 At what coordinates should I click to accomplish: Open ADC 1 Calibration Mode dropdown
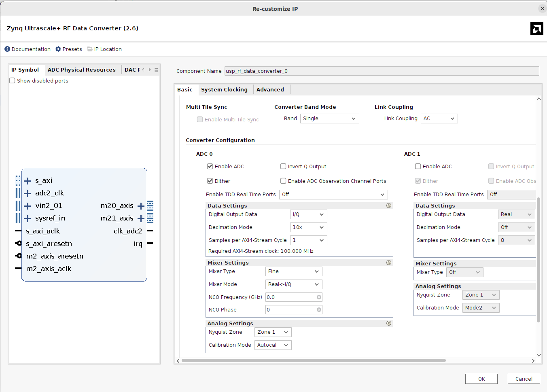pyautogui.click(x=481, y=308)
